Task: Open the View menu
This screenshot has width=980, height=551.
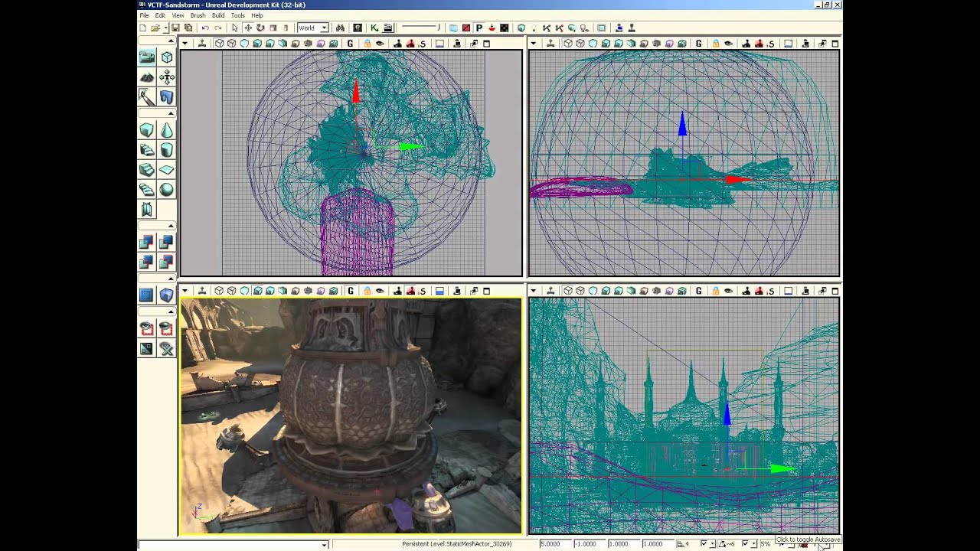Action: 178,15
